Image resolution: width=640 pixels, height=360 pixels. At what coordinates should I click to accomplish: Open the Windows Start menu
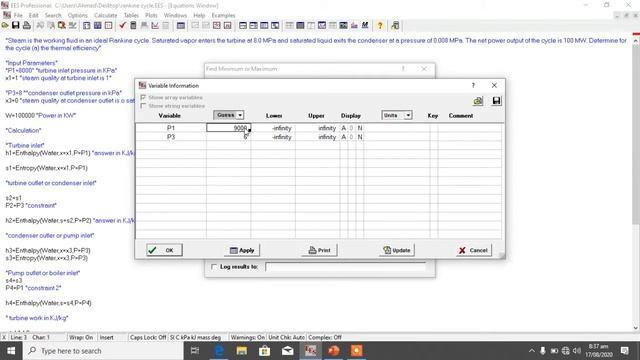pos(11,351)
